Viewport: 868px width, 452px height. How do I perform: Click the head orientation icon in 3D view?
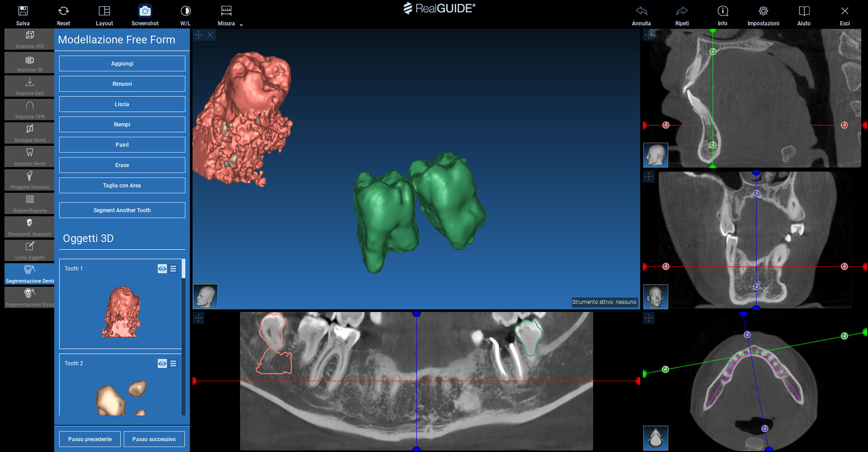coord(205,296)
